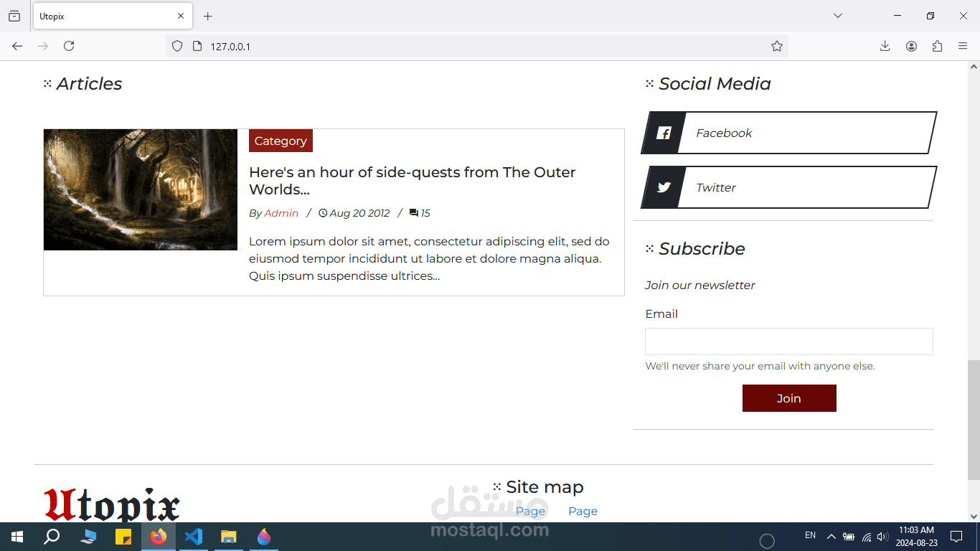Viewport: 980px width, 551px height.
Task: Open the extensions puzzle icon
Action: click(x=937, y=46)
